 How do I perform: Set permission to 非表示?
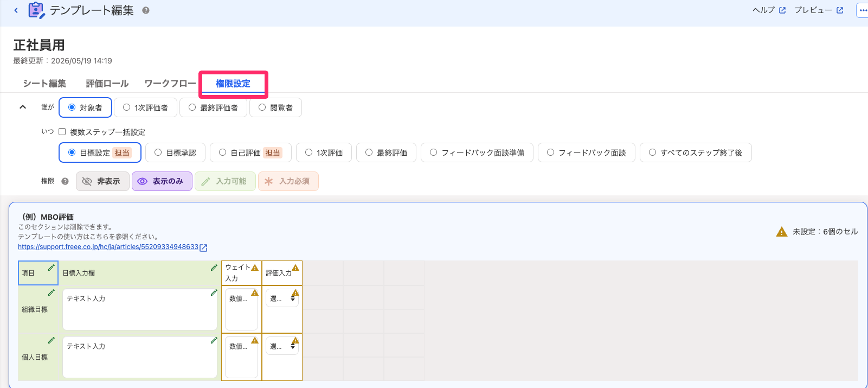102,181
